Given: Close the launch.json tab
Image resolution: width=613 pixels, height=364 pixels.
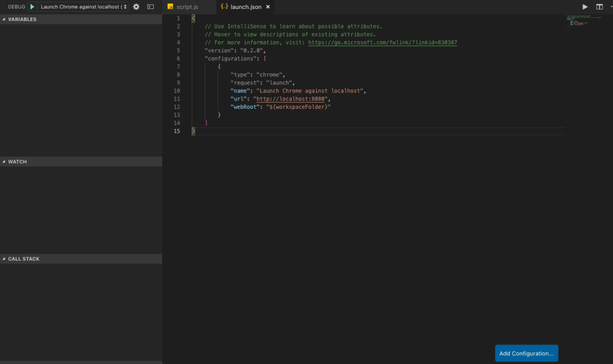Looking at the screenshot, I should click(267, 7).
